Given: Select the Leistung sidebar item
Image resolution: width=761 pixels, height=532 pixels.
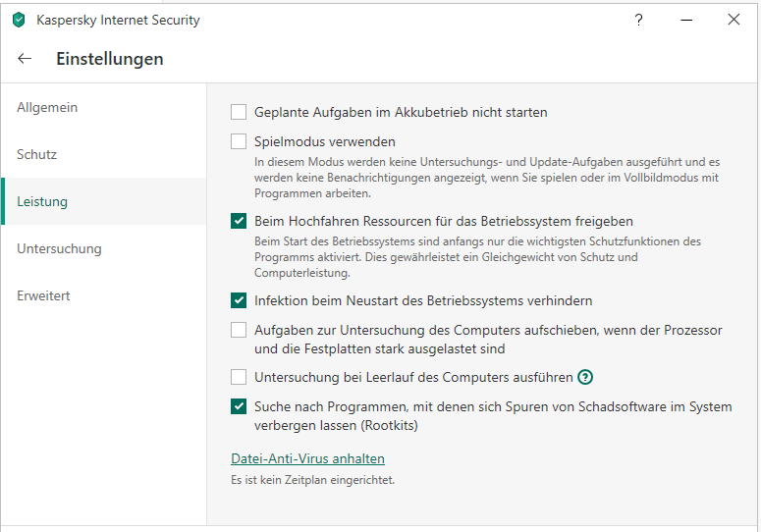Looking at the screenshot, I should [42, 201].
